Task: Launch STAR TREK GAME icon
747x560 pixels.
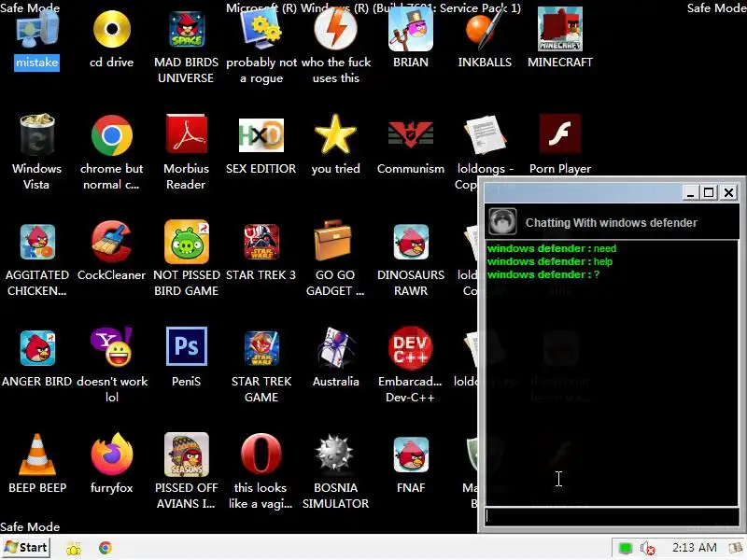Action: point(261,348)
